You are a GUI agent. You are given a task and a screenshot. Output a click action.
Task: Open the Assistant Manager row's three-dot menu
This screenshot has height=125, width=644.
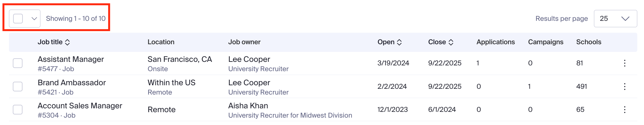624,63
